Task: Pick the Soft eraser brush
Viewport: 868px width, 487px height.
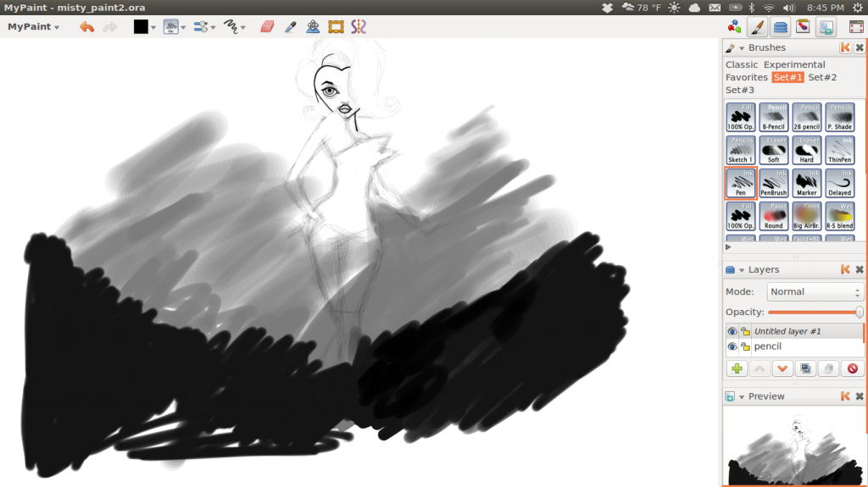Action: pyautogui.click(x=773, y=150)
